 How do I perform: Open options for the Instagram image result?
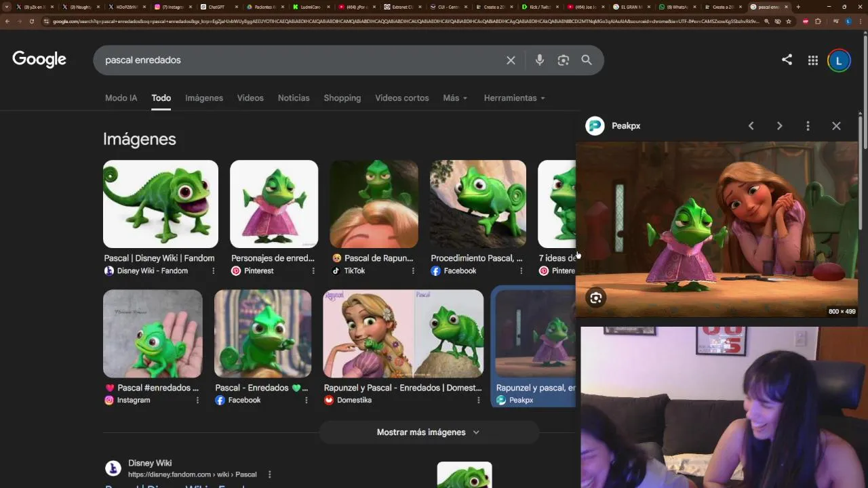click(x=197, y=401)
